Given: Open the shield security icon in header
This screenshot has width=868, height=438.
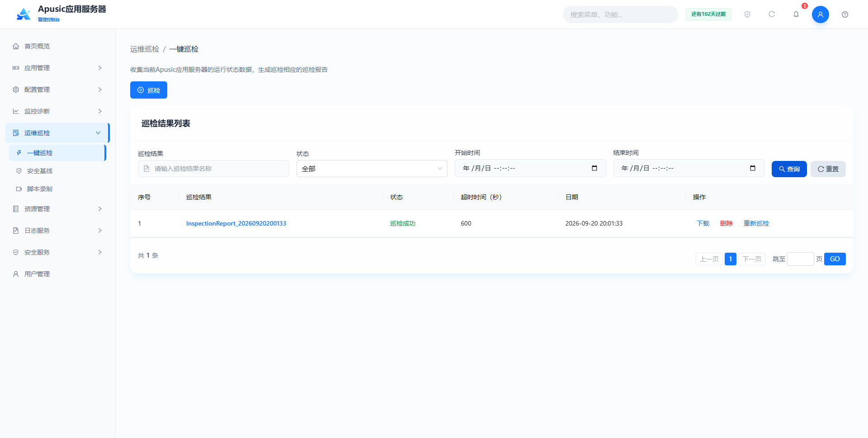Looking at the screenshot, I should point(747,14).
